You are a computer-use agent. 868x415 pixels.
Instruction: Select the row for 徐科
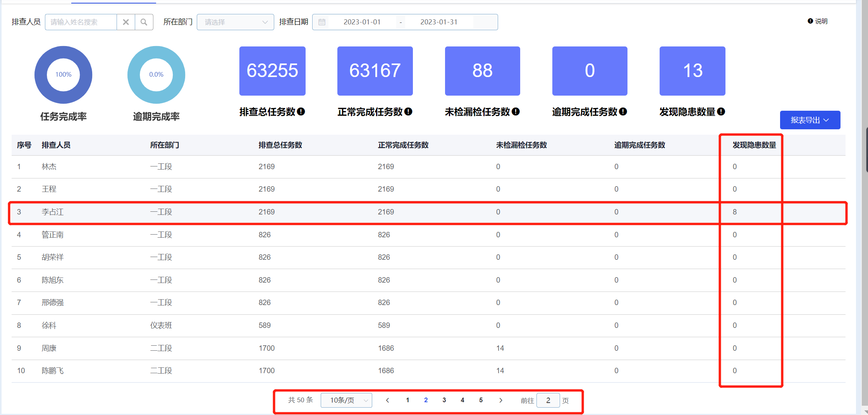[x=428, y=326]
